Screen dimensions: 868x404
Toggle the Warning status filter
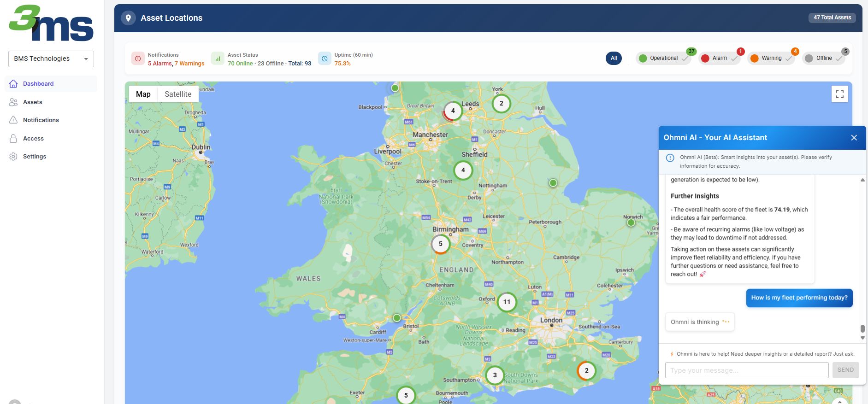tap(771, 58)
